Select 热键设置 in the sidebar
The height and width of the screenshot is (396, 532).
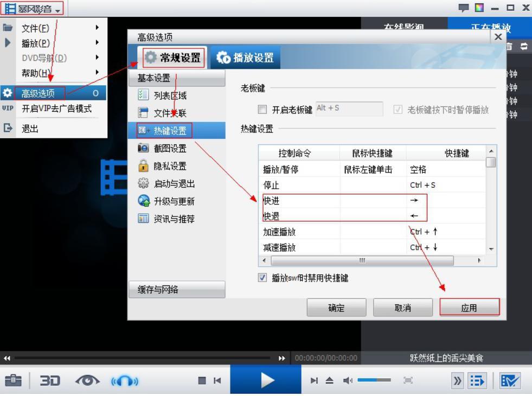tap(177, 131)
